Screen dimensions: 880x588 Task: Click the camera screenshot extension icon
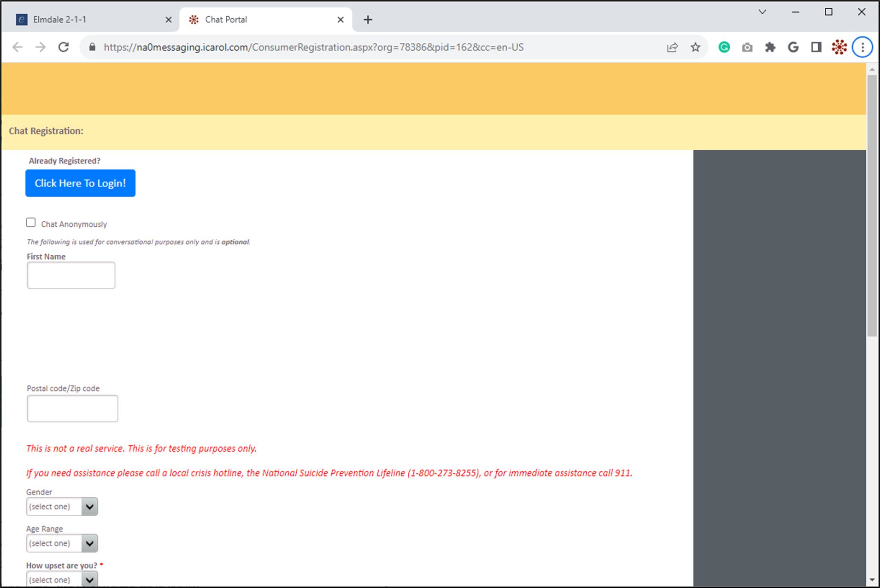(747, 47)
